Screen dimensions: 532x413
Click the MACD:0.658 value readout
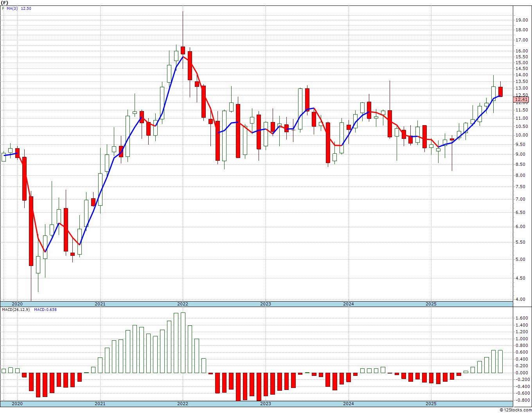[x=45, y=310]
